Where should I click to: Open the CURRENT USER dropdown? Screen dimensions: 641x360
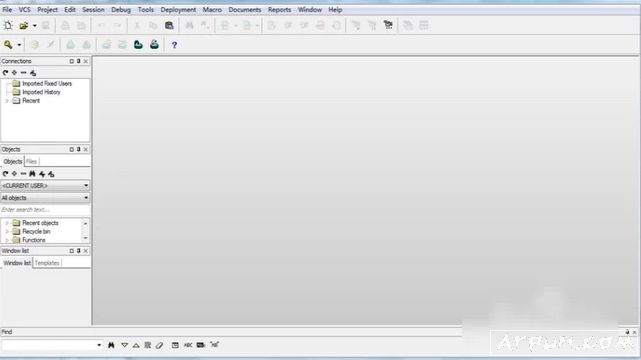click(x=45, y=186)
